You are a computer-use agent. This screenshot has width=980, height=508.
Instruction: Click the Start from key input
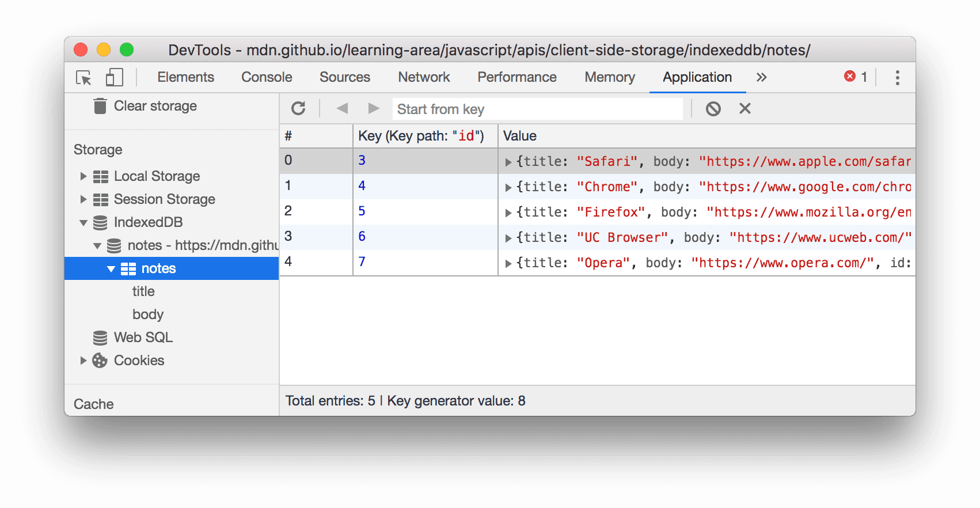537,109
